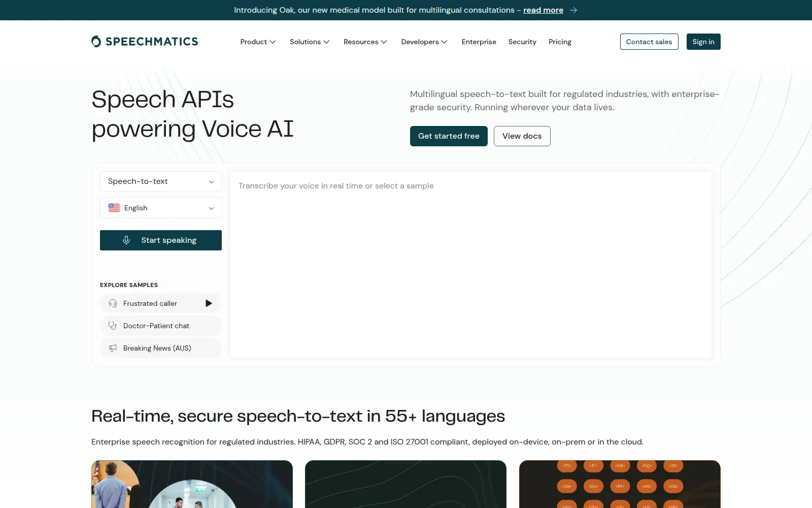Expand the Developers menu chevron
Image resolution: width=812 pixels, height=508 pixels.
click(x=444, y=42)
